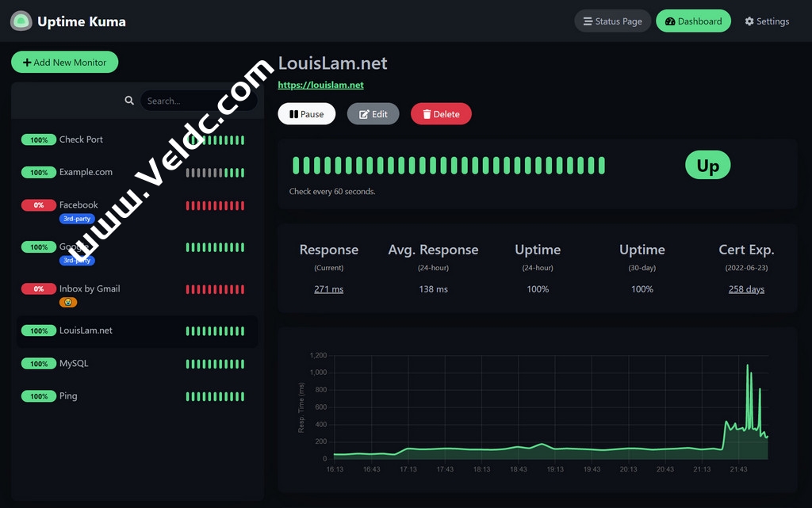Pause monitoring for LouisLam.net

coord(306,113)
